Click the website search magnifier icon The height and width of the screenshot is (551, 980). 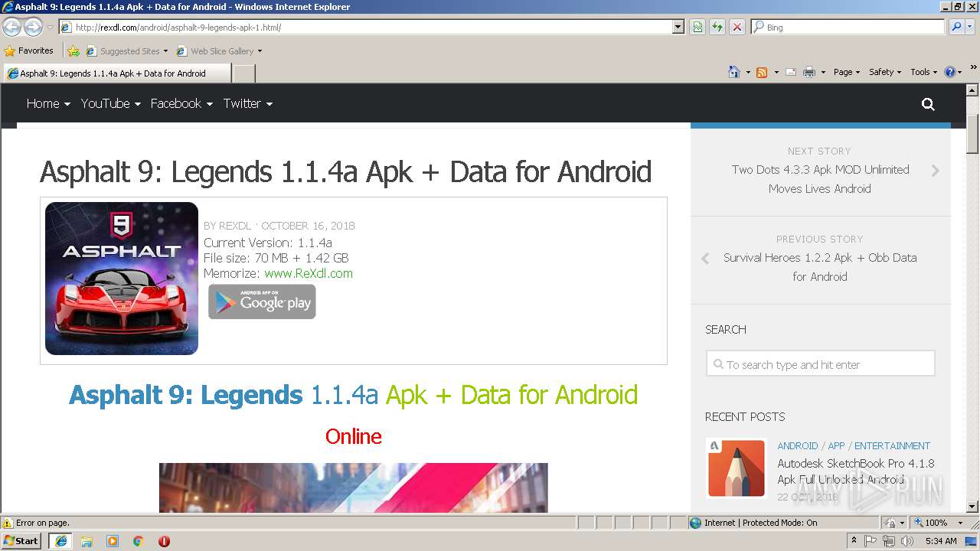928,104
